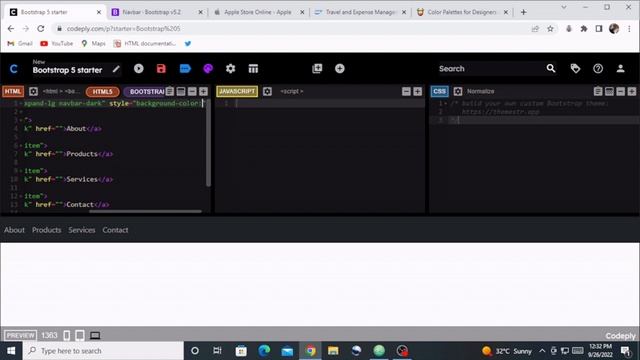The height and width of the screenshot is (360, 640).
Task: Fold HTML code at line 12 arrow
Action: (x=21, y=196)
